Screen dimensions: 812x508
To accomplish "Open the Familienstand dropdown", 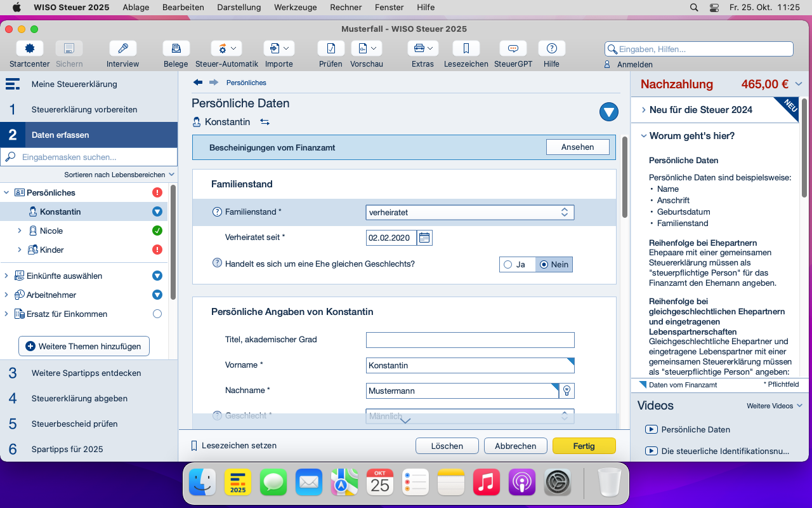I will click(470, 213).
